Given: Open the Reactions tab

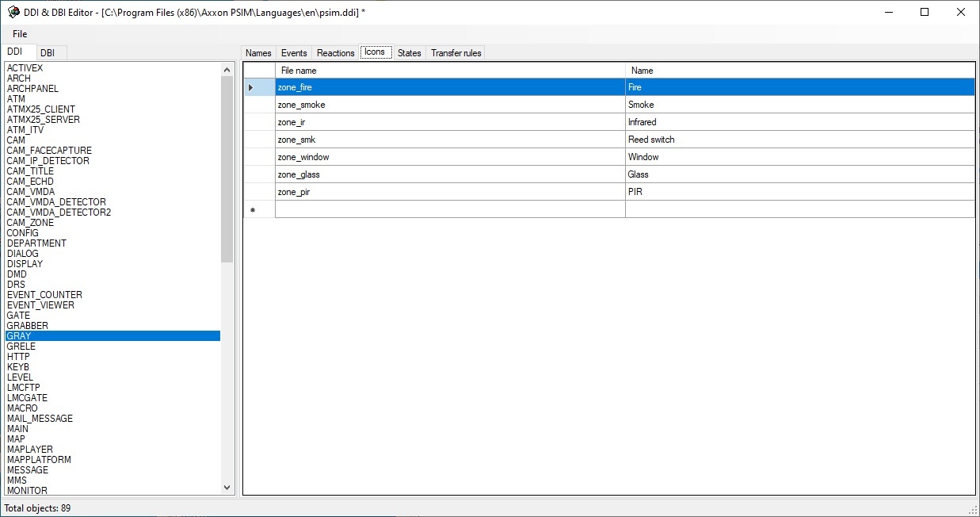Looking at the screenshot, I should 335,53.
